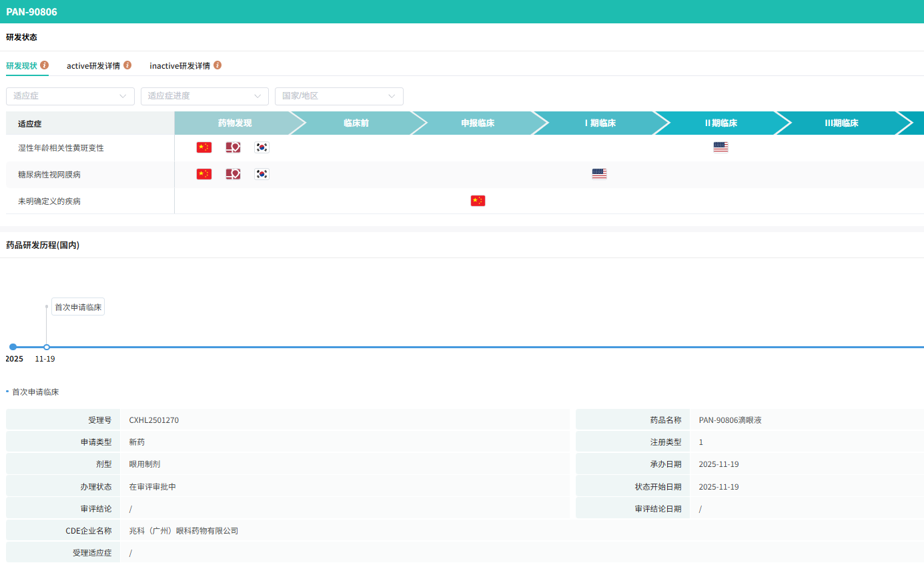Click info icon beside active研发详情 tab
The height and width of the screenshot is (567, 924).
coord(127,65)
